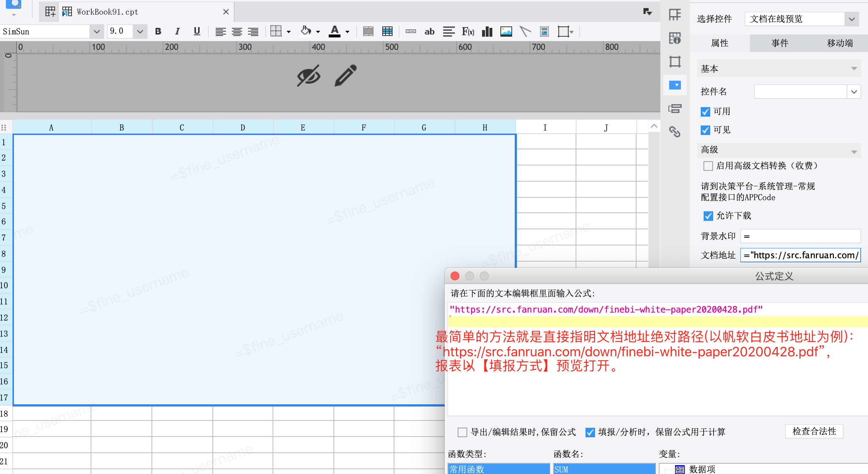Open the font family dropdown

96,32
